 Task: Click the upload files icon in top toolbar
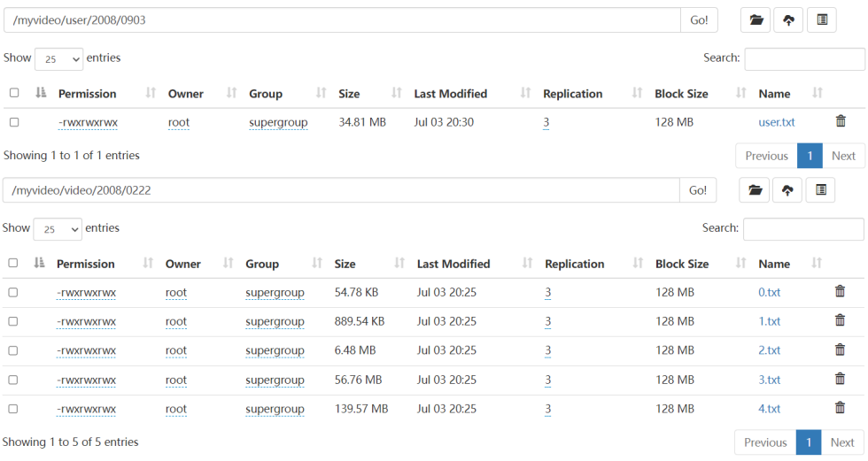(788, 19)
